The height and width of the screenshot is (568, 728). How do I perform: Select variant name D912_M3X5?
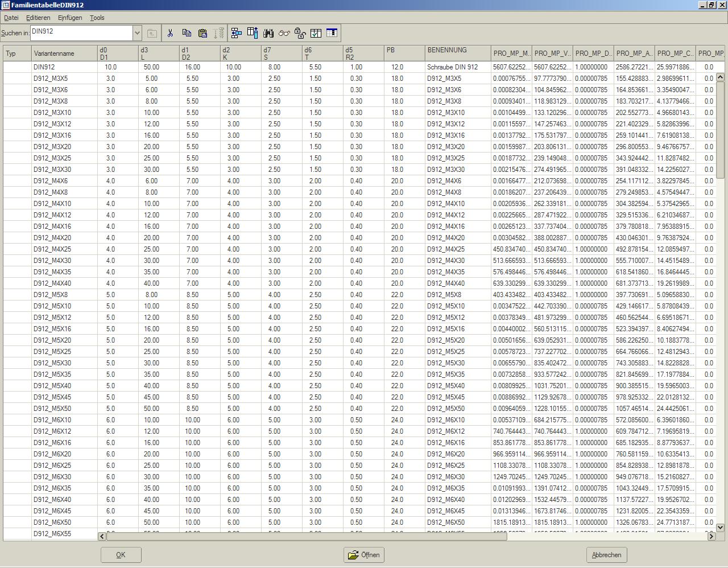click(51, 79)
